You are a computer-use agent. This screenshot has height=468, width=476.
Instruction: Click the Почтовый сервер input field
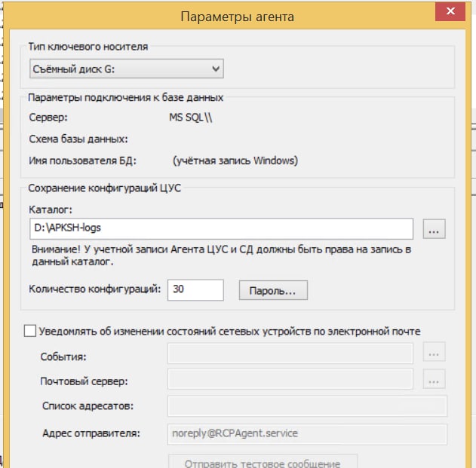click(x=290, y=379)
